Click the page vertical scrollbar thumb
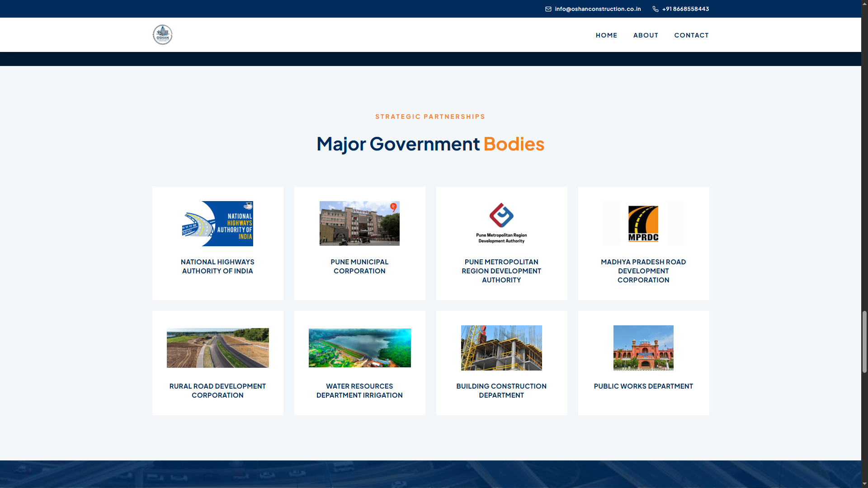This screenshot has width=868, height=488. click(864, 342)
